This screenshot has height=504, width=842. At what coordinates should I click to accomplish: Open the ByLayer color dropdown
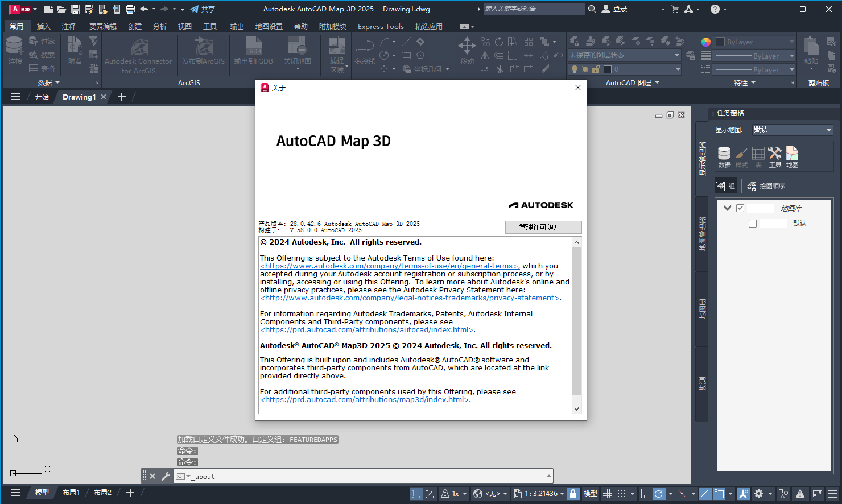click(x=754, y=41)
